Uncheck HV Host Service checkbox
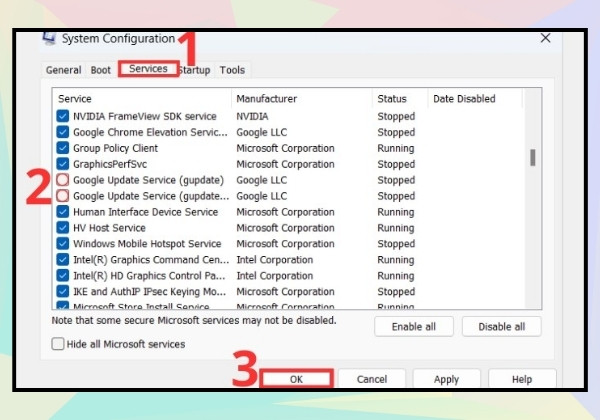The height and width of the screenshot is (420, 600). 62,228
